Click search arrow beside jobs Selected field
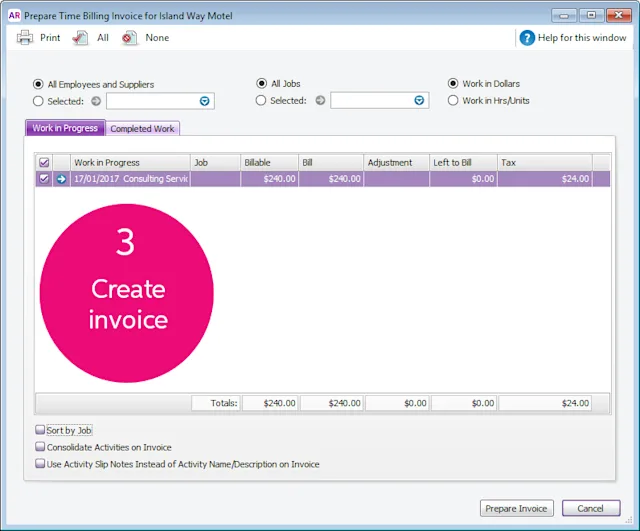The height and width of the screenshot is (531, 640). (320, 100)
